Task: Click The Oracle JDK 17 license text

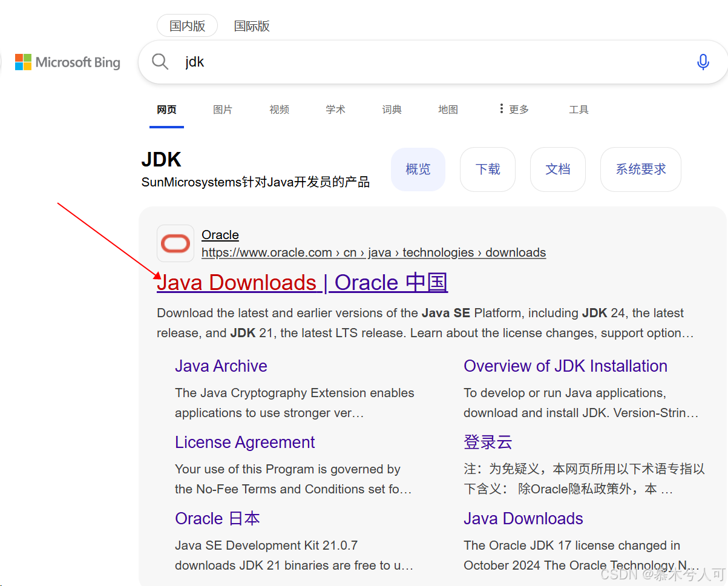Action: 582,555
